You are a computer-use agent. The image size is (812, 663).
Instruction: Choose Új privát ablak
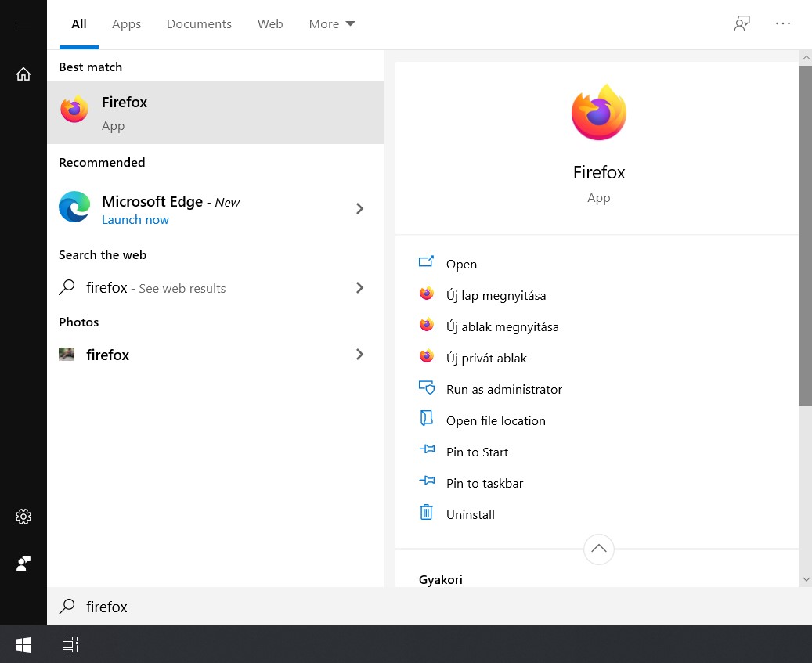[x=486, y=359]
